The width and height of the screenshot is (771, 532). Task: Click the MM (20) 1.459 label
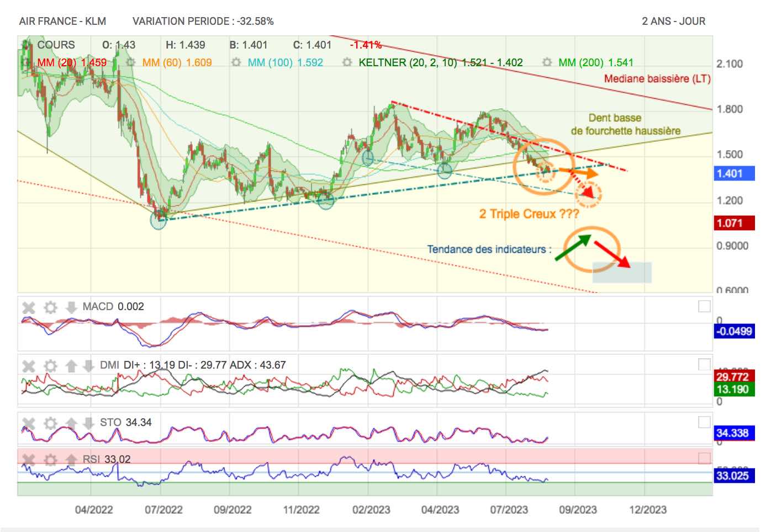tap(72, 62)
